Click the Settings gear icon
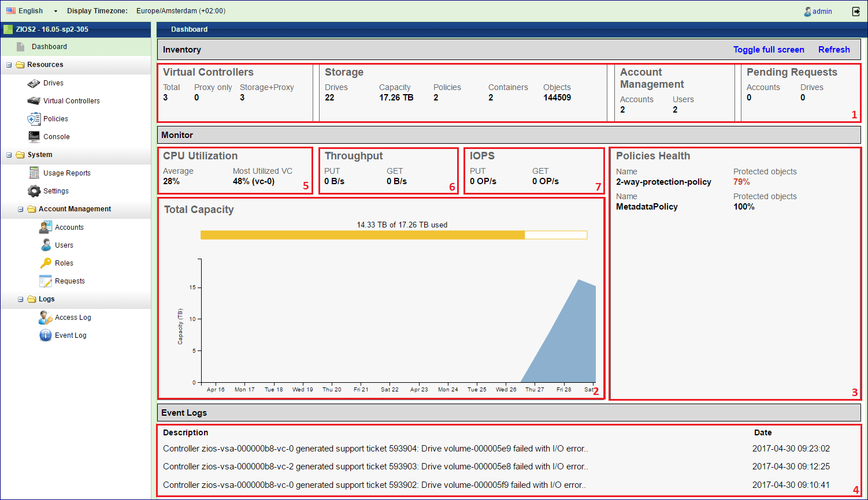Screen dimensions: 868x500 [x=34, y=191]
